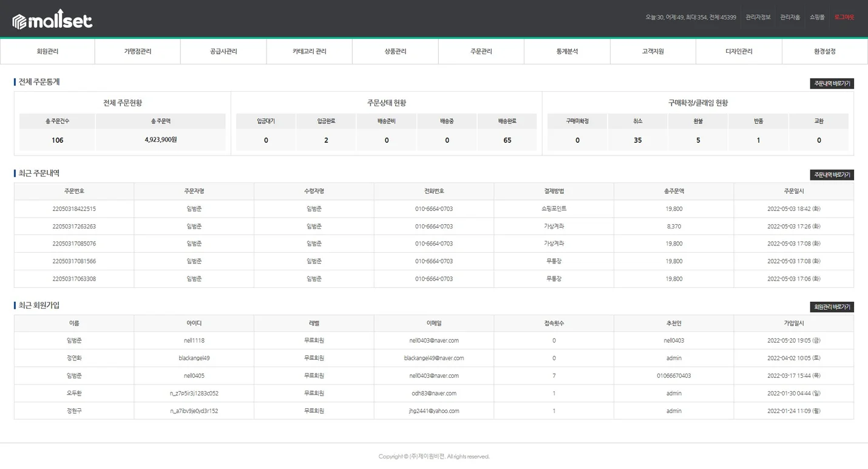This screenshot has width=868, height=469.
Task: Open the 상품관리 menu
Action: point(395,52)
